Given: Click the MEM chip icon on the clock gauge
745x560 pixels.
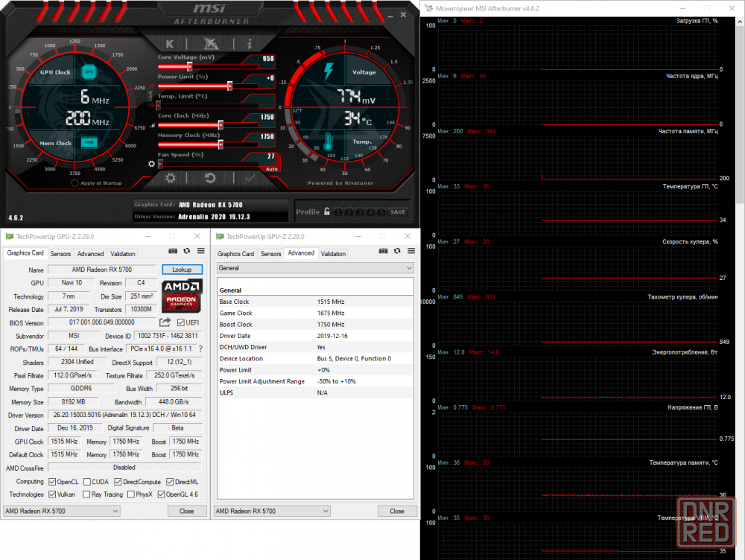Looking at the screenshot, I should click(x=89, y=142).
